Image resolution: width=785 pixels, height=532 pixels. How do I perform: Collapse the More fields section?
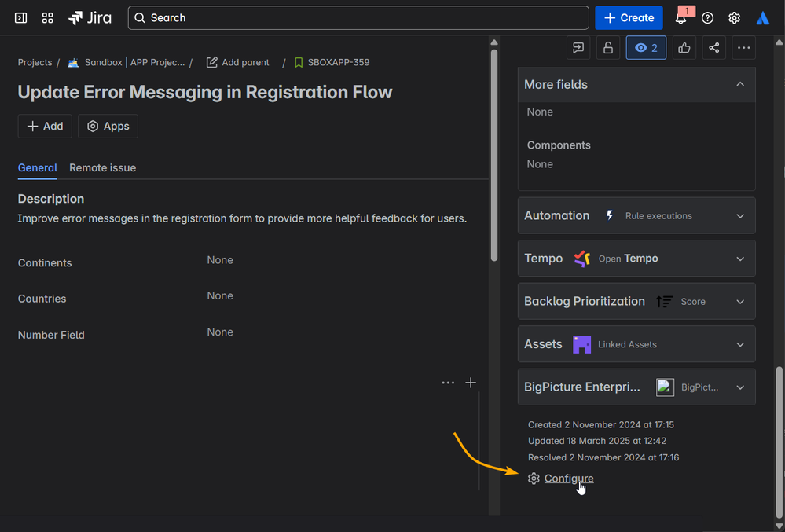[739, 84]
